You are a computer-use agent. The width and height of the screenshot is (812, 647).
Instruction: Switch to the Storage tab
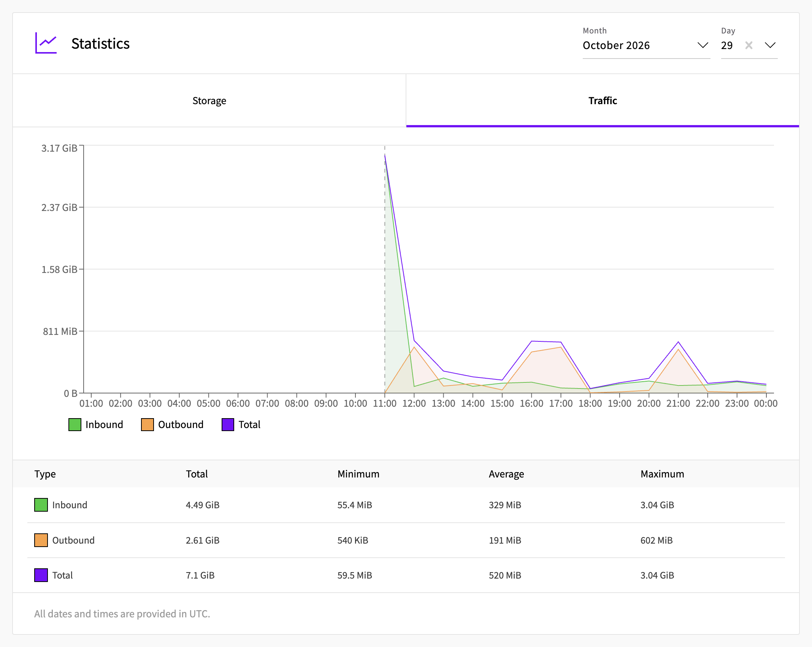(209, 101)
